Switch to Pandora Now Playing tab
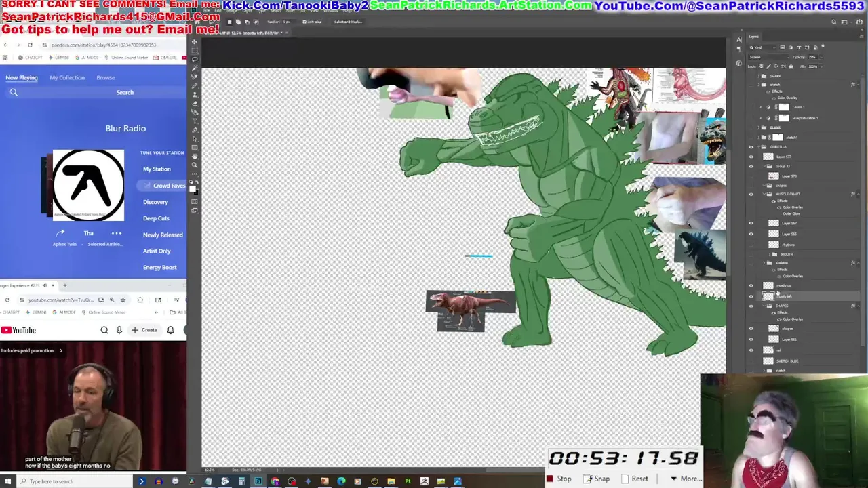 [22, 77]
